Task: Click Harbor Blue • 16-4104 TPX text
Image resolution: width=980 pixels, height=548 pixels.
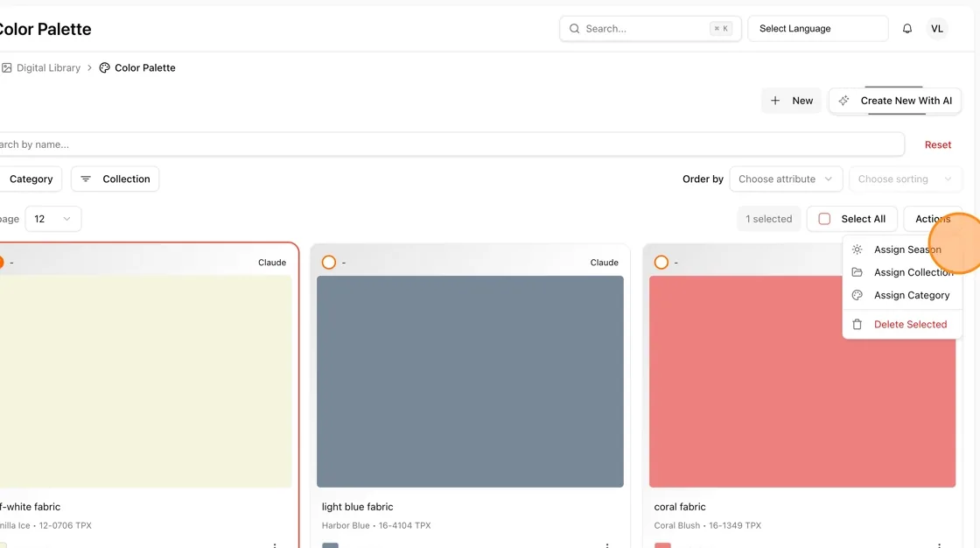Action: point(376,525)
